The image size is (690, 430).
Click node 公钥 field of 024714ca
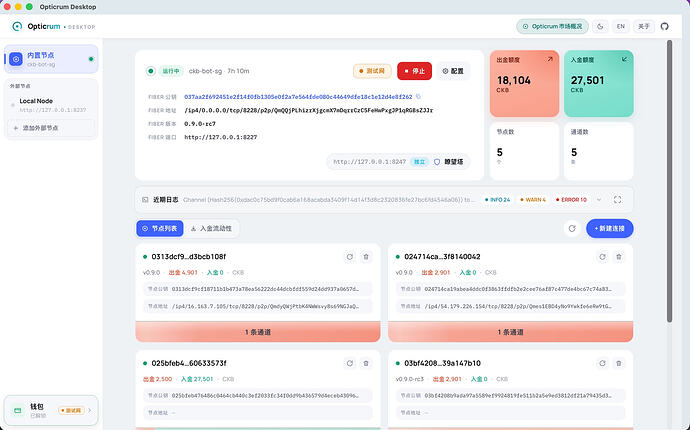point(510,289)
